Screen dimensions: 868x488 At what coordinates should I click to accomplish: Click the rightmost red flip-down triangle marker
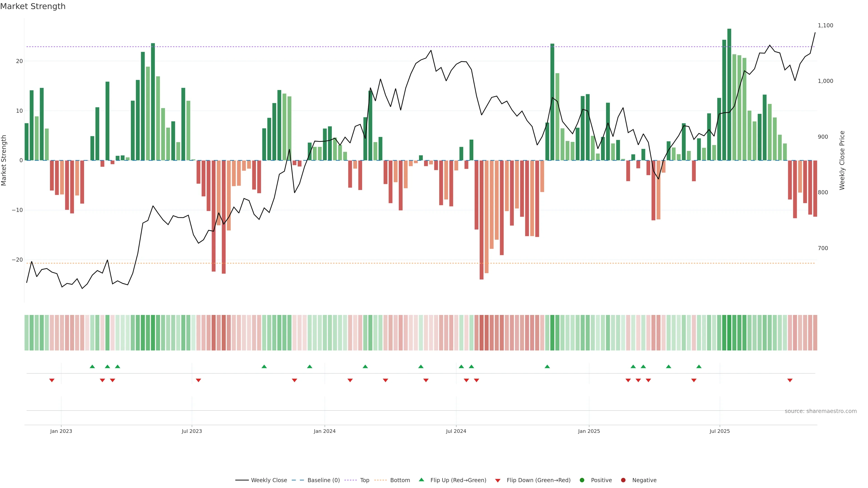[x=790, y=380]
